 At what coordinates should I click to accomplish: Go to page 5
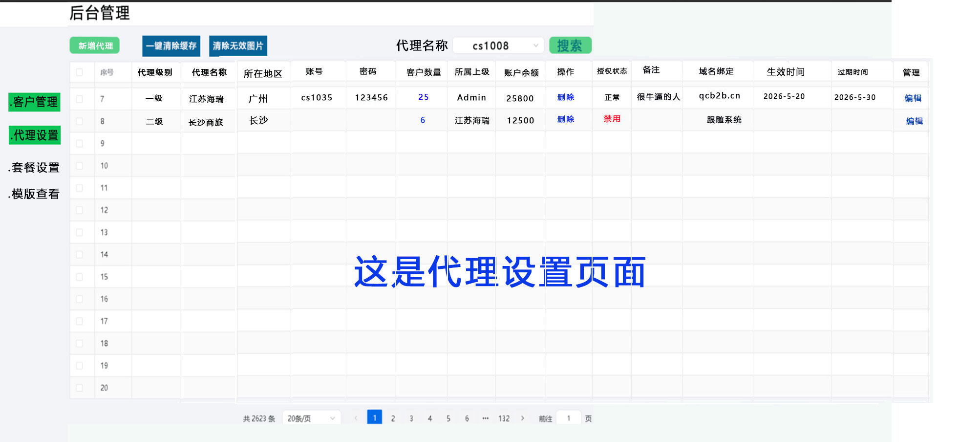point(448,419)
